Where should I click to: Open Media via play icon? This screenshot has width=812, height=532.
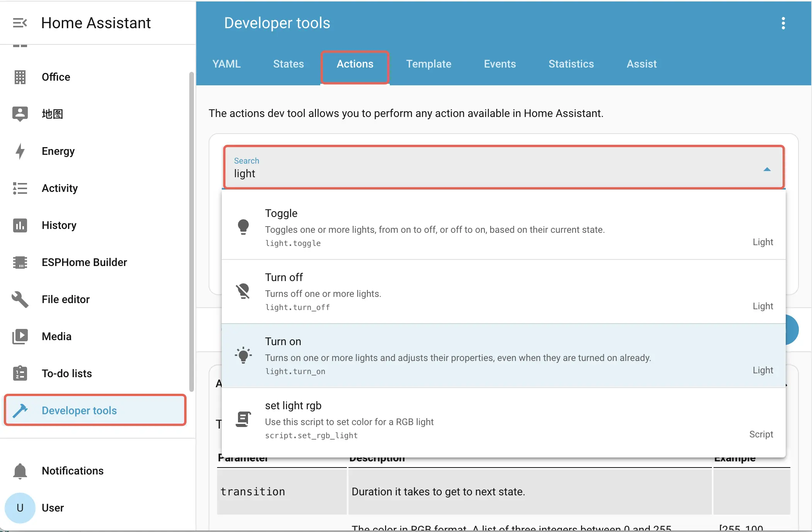[x=20, y=337]
